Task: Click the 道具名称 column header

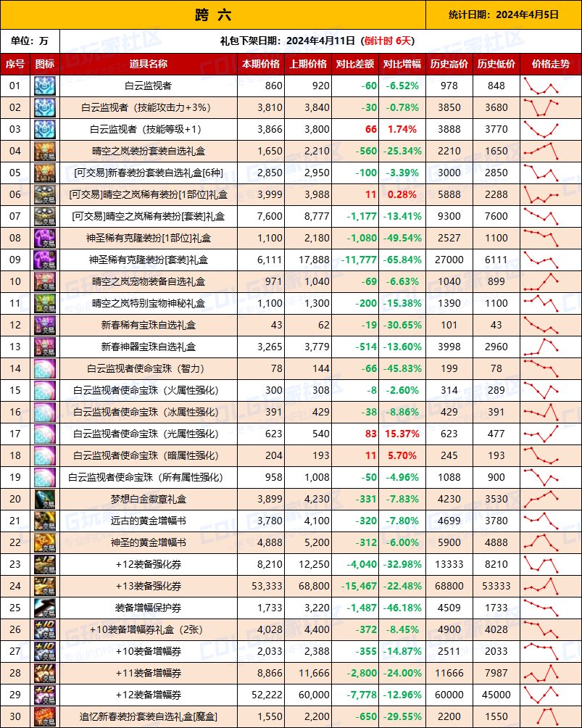Action: click(x=149, y=64)
